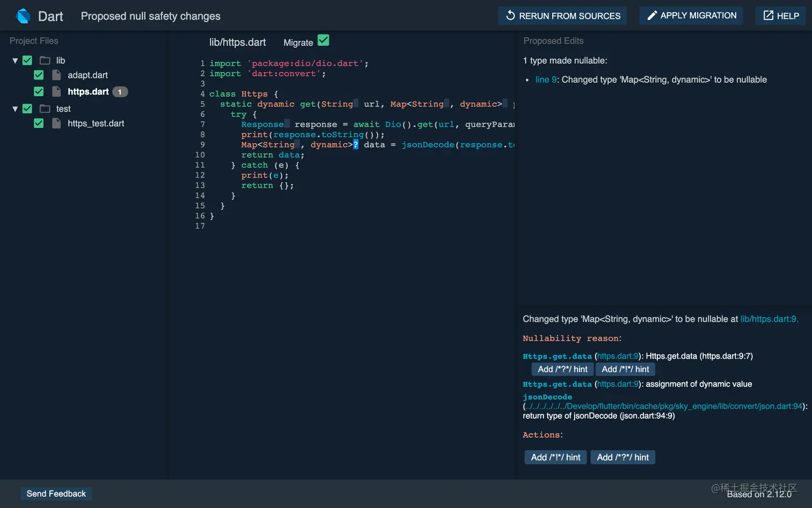Viewport: 812px width, 508px height.
Task: Click line number 7 in the gutter
Action: pyautogui.click(x=202, y=124)
